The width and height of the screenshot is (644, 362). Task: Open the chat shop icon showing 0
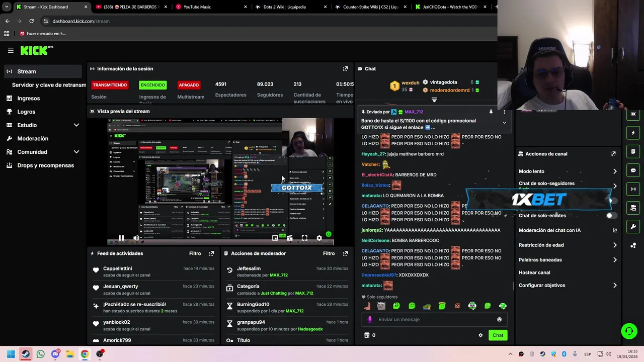tap(370, 335)
